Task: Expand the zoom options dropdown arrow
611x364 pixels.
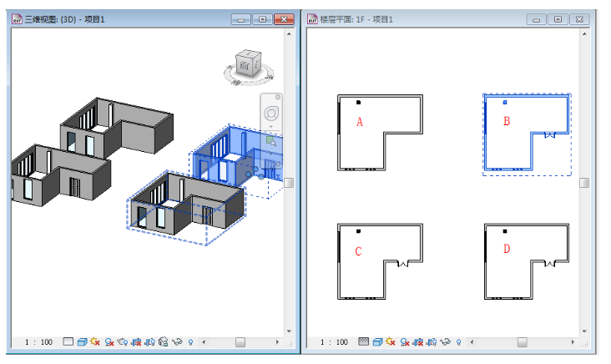Action: coord(271,154)
